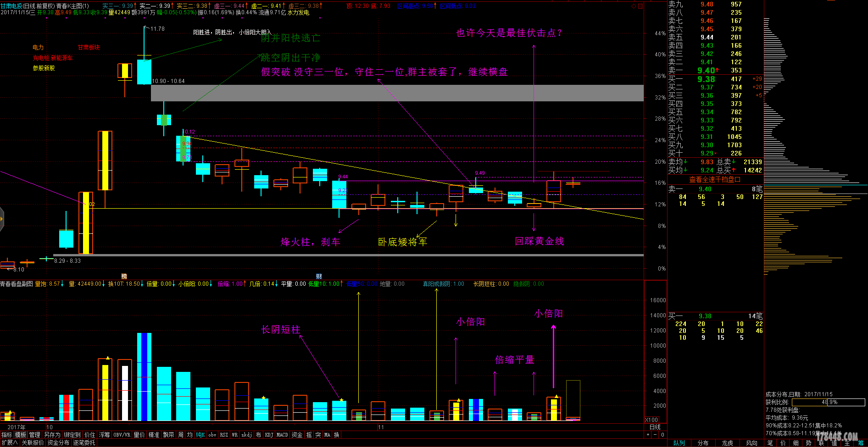Select the 资金 capital indicator
Viewport: 868px width, 448px height.
[297, 435]
